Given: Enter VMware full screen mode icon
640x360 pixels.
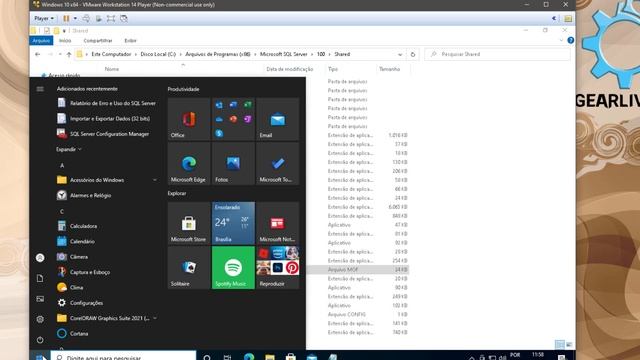Looking at the screenshot, I should point(111,18).
